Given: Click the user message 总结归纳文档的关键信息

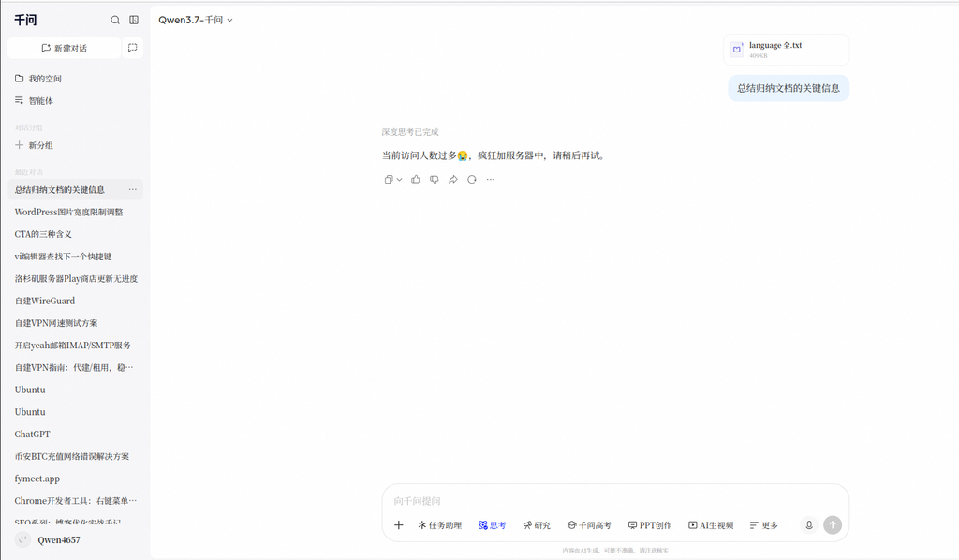Looking at the screenshot, I should 789,88.
